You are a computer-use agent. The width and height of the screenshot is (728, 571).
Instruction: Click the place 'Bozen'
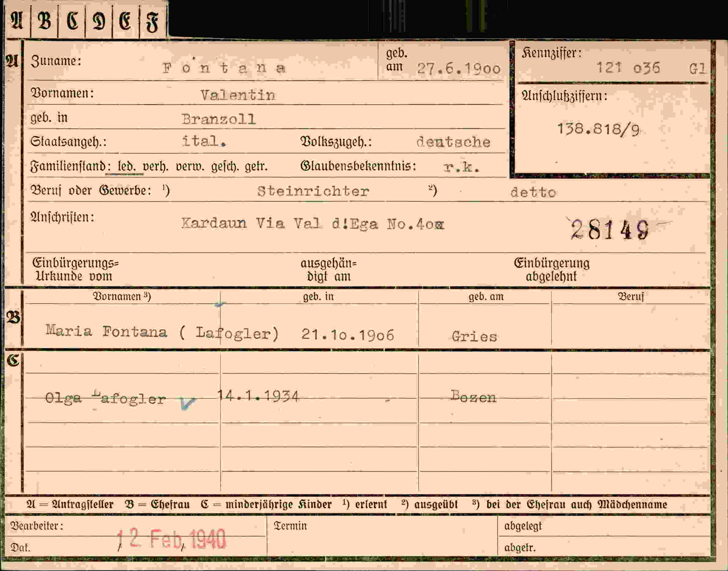(474, 396)
